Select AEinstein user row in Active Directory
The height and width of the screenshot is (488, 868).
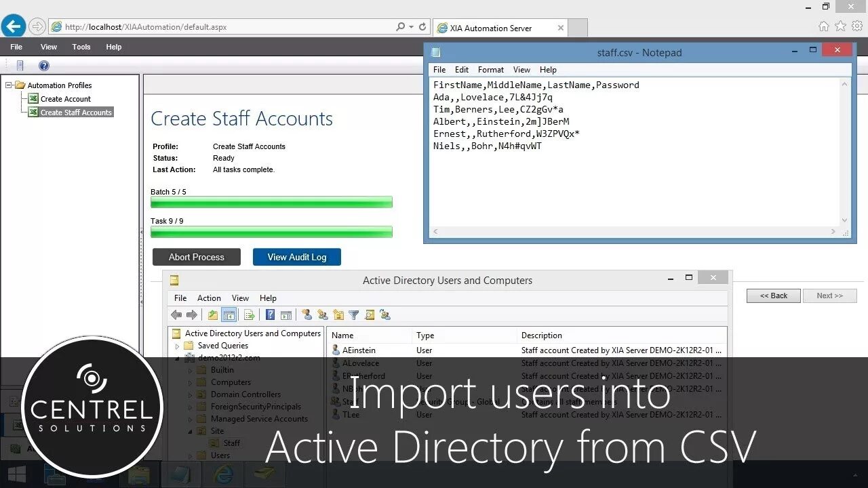coord(526,350)
